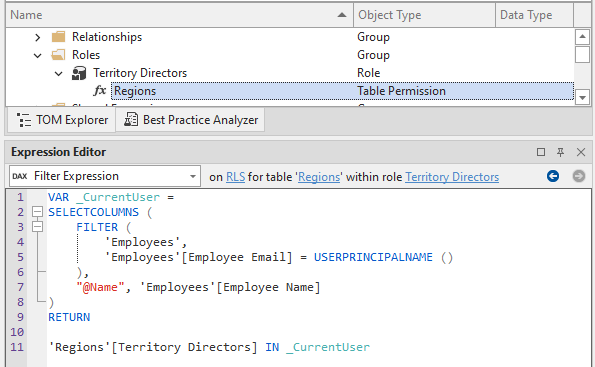The width and height of the screenshot is (595, 367).
Task: Collapse the Roles group node
Action: tap(38, 55)
